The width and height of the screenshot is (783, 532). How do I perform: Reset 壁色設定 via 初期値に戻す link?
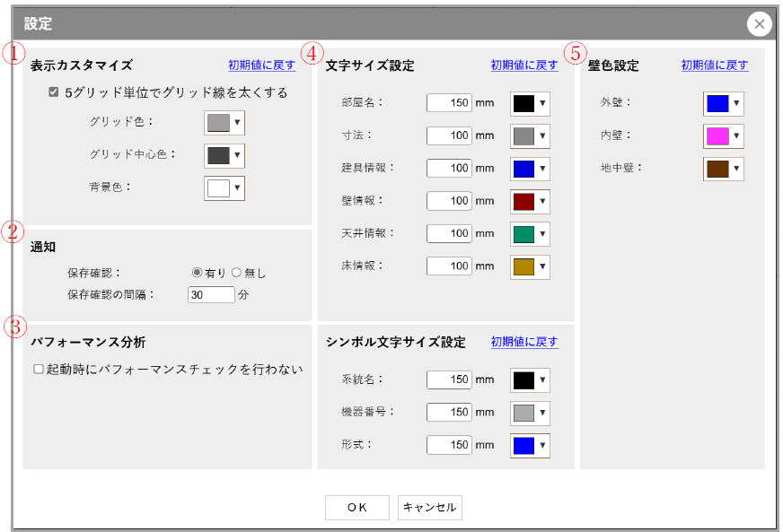click(714, 65)
